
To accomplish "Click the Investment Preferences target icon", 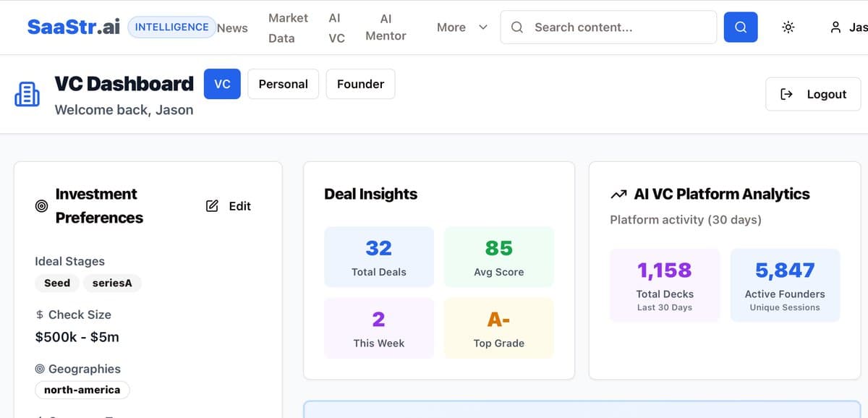I will pos(42,206).
